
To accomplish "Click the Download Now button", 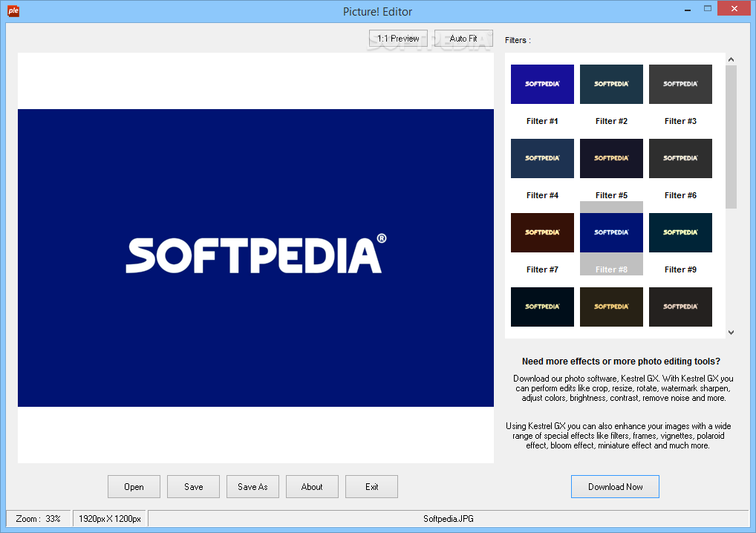I will [615, 487].
